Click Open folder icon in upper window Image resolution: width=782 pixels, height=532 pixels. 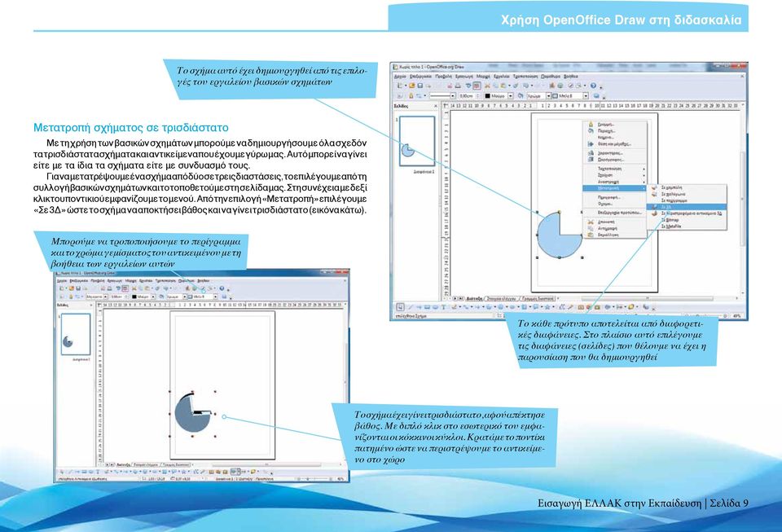[412, 86]
